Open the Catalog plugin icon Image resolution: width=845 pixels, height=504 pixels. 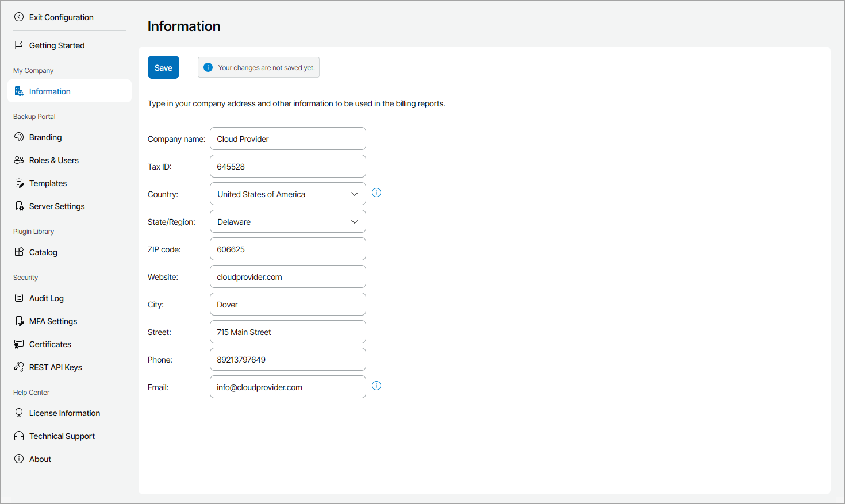point(19,252)
